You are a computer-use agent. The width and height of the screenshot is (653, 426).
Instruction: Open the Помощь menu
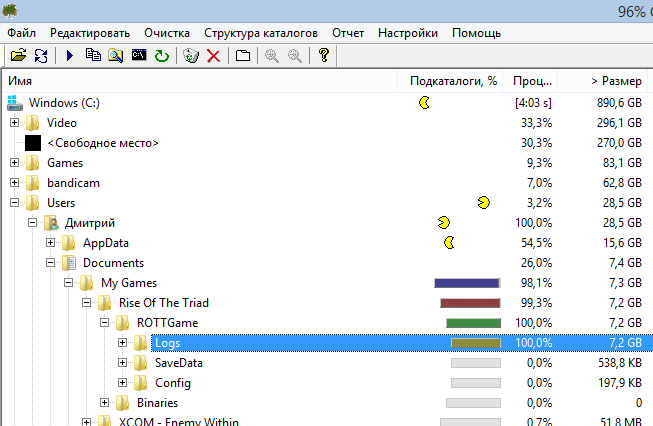tap(476, 33)
